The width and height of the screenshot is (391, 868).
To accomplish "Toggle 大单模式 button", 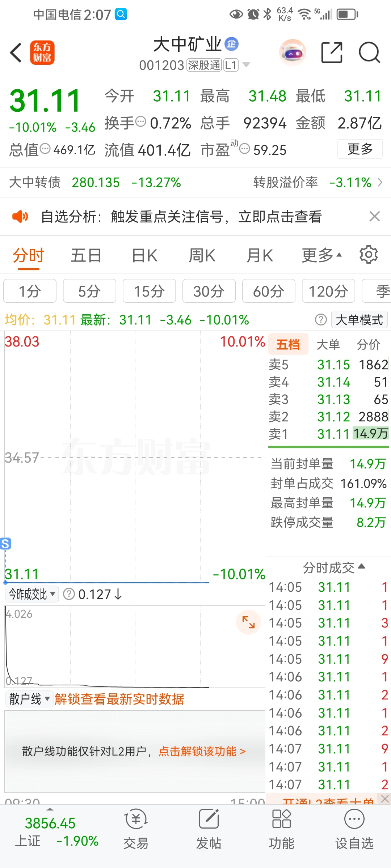I will click(x=359, y=320).
